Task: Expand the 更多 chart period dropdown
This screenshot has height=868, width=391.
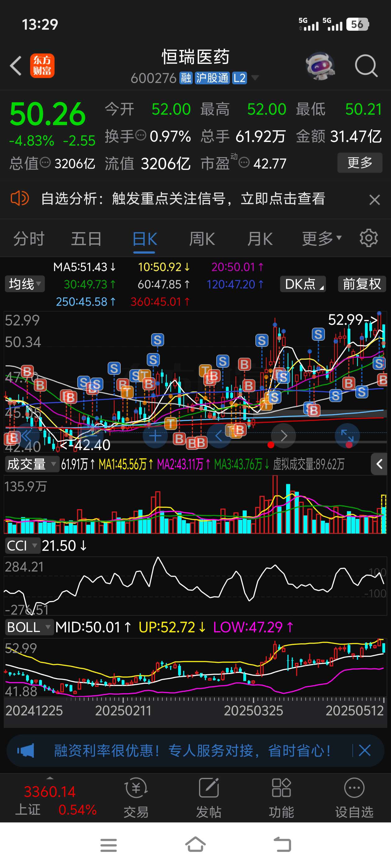Action: 321,239
